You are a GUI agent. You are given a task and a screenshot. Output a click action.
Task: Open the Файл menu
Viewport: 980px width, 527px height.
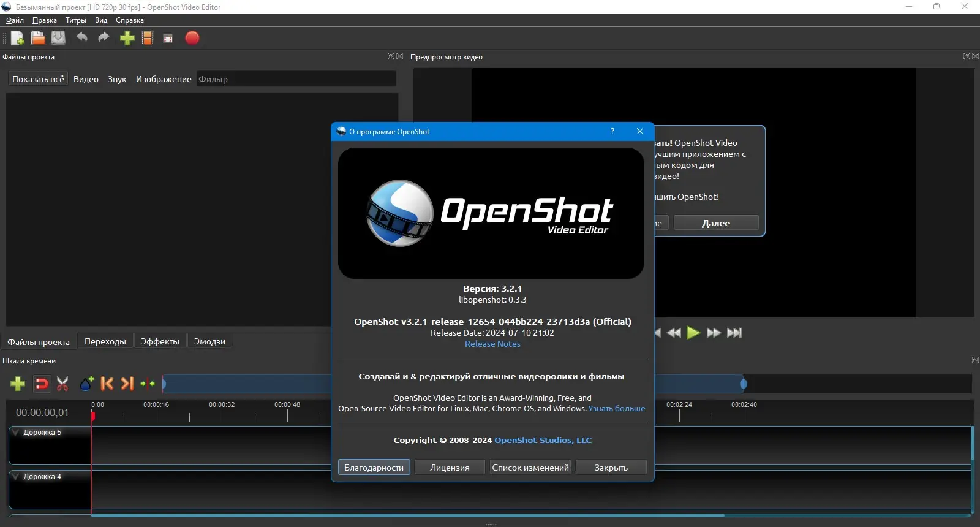(x=15, y=20)
